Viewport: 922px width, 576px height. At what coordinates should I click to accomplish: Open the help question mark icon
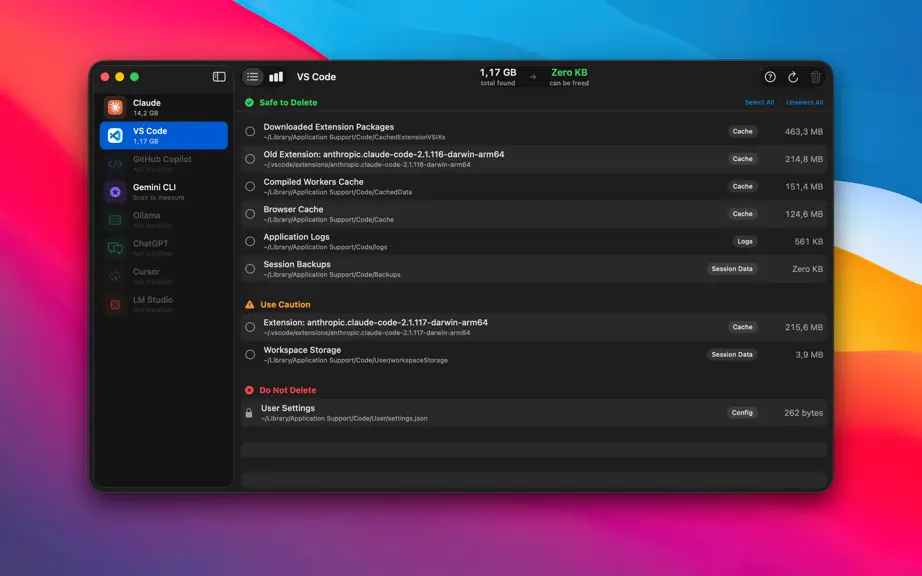coord(770,77)
